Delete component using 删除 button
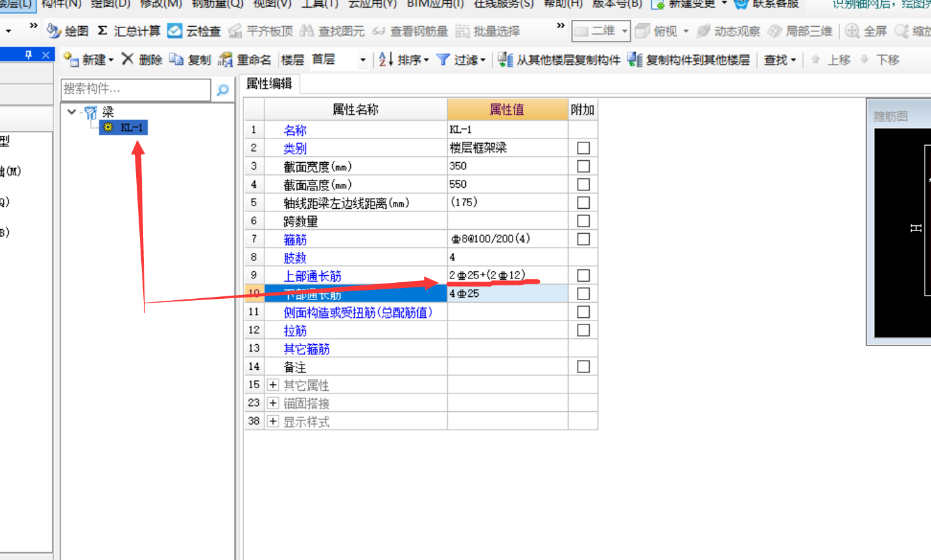This screenshot has height=560, width=931. tap(142, 59)
